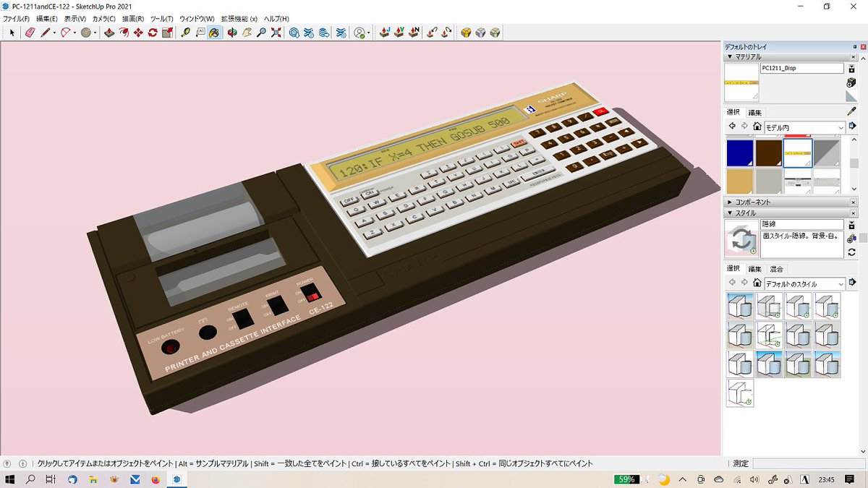Go to the materials home icon
The height and width of the screenshot is (488, 868).
[757, 127]
